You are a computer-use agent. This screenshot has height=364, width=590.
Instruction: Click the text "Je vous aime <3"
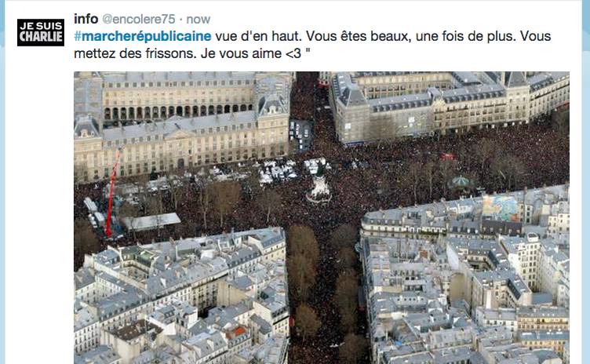tap(250, 53)
